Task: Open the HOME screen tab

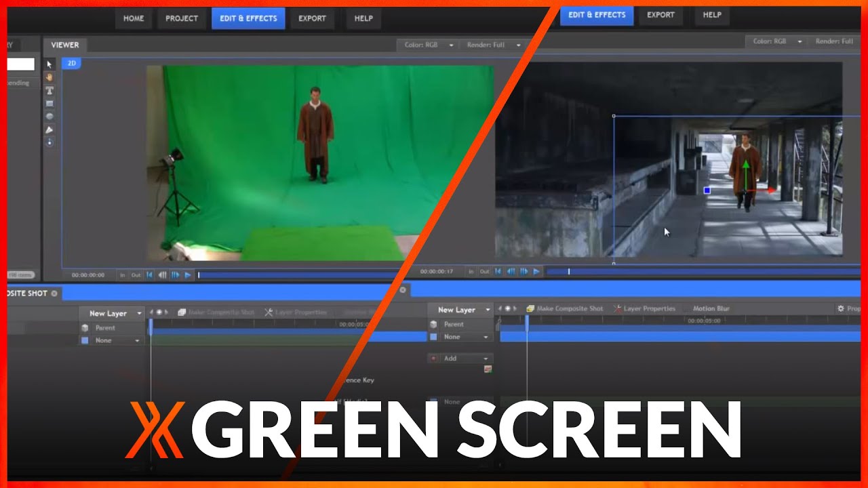Action: [134, 18]
